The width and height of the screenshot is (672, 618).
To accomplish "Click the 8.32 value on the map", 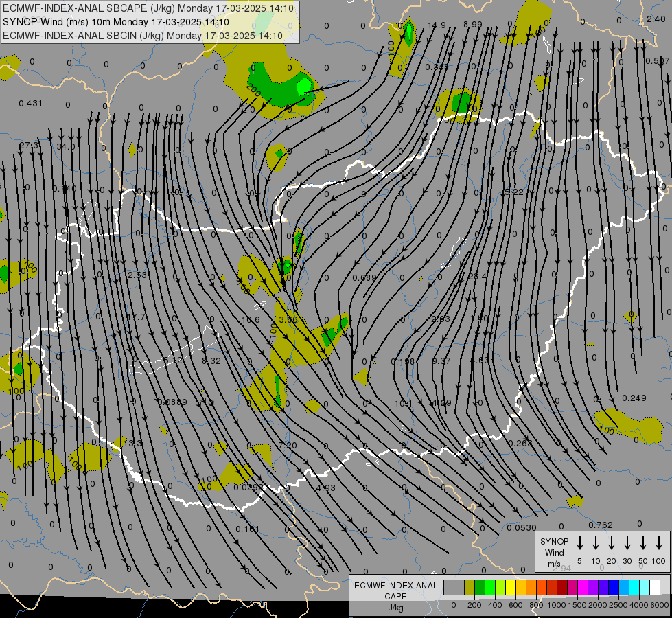I will pyautogui.click(x=211, y=361).
